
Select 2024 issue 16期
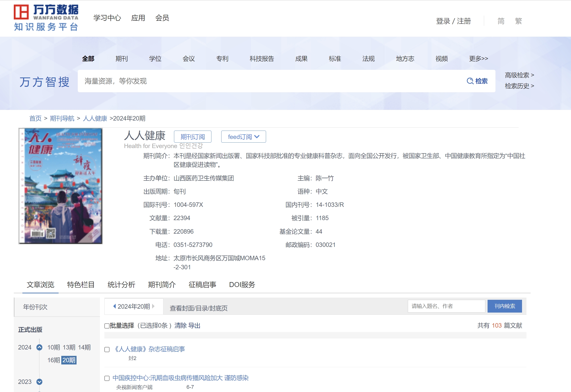click(x=54, y=360)
